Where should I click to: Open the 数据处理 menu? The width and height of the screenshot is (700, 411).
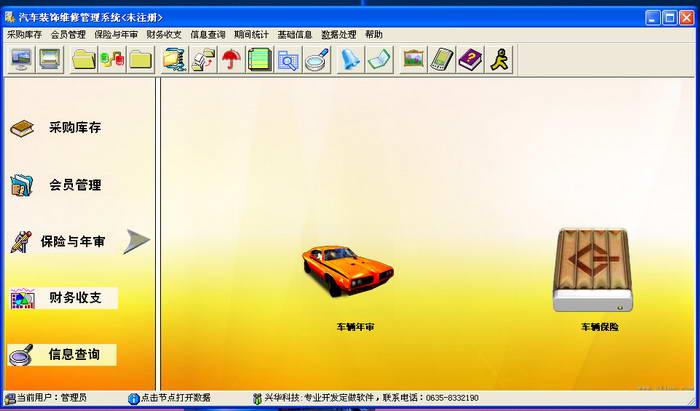click(x=339, y=35)
